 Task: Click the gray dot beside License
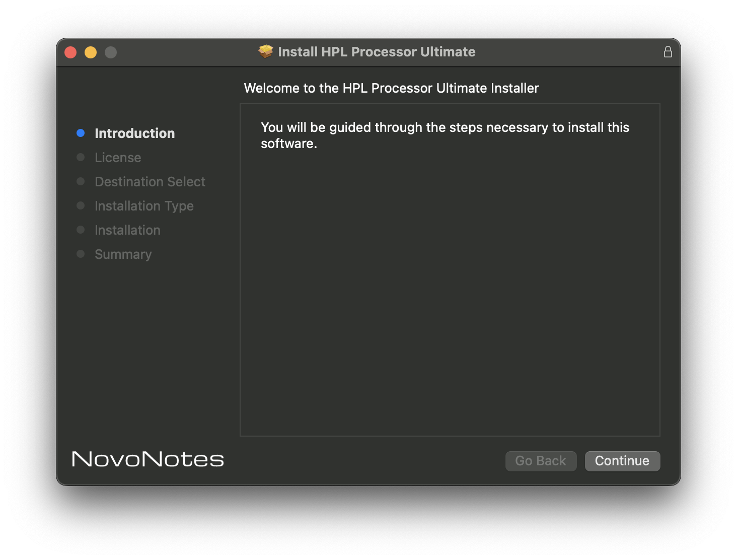pos(81,157)
